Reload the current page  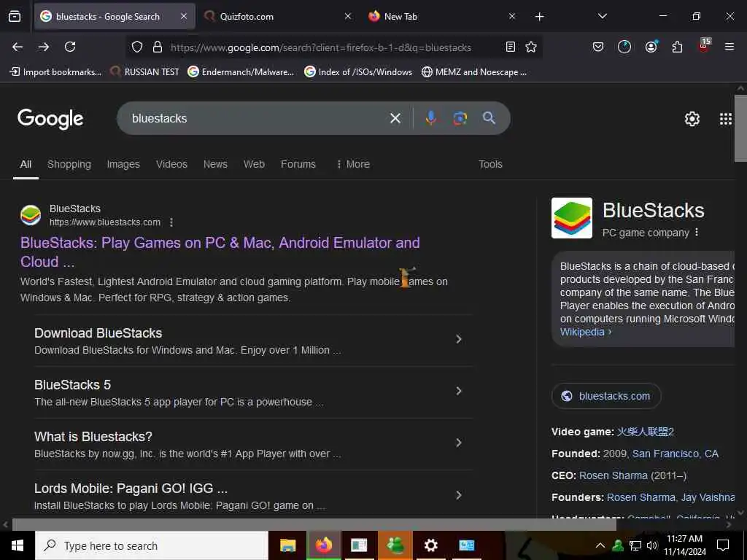click(70, 47)
